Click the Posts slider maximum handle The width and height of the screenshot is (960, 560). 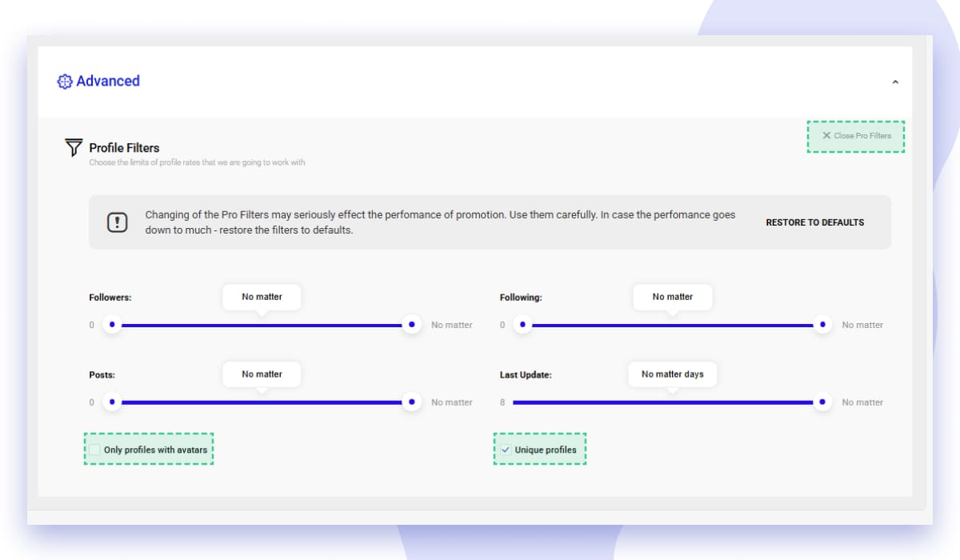412,402
